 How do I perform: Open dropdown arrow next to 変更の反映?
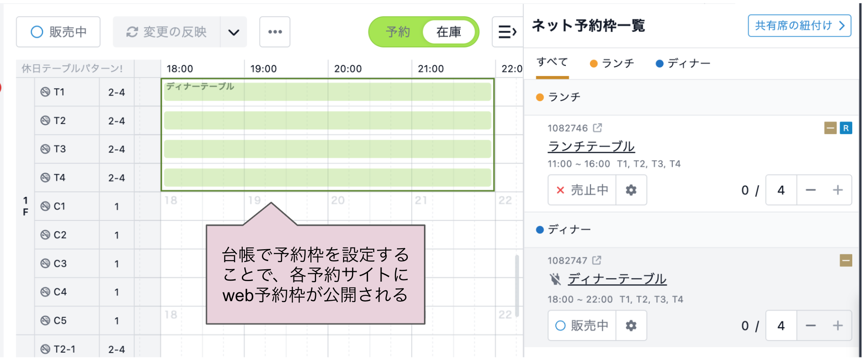pos(234,31)
